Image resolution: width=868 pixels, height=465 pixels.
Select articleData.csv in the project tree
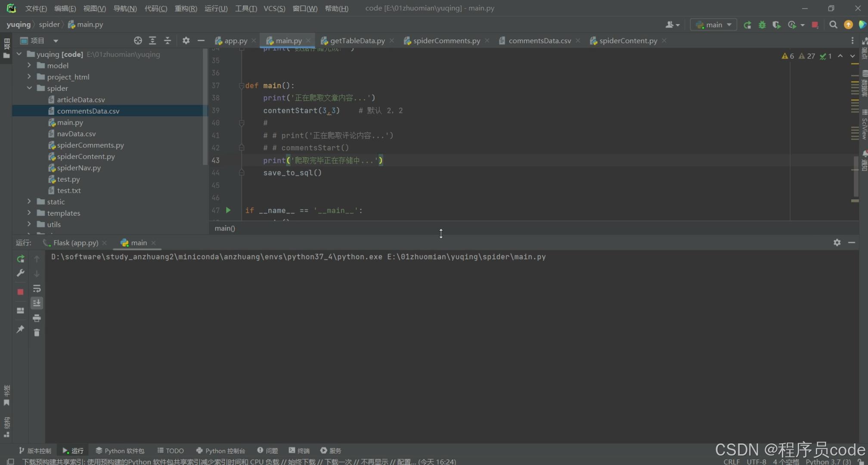[x=81, y=99]
